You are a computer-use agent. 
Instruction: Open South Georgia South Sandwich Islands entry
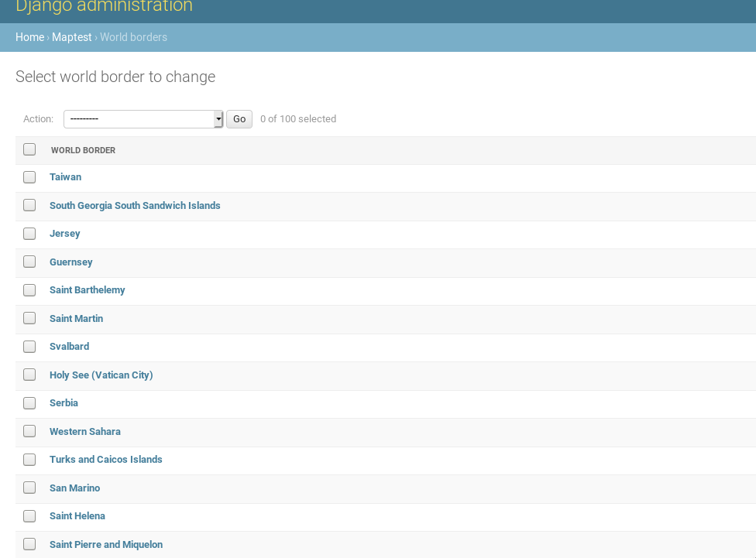[x=135, y=206]
